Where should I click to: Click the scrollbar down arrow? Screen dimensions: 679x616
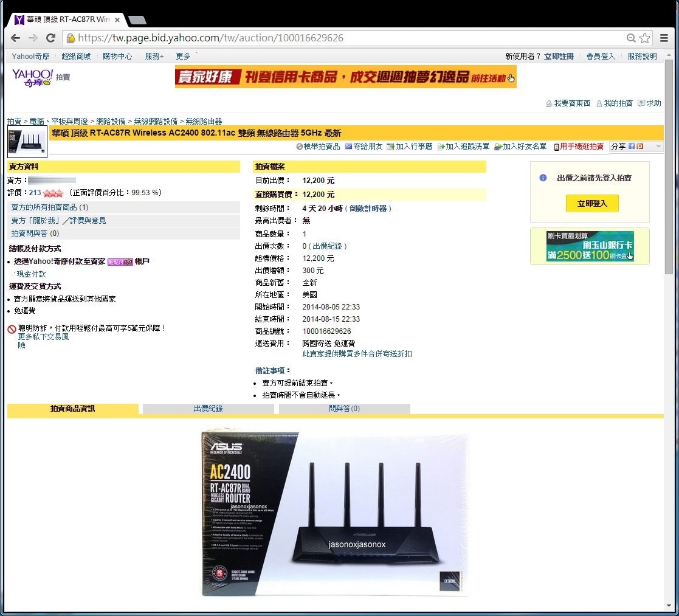pyautogui.click(x=669, y=606)
